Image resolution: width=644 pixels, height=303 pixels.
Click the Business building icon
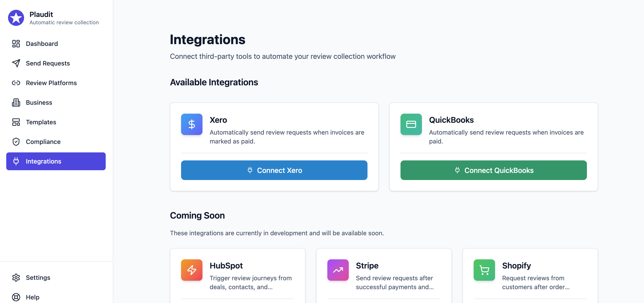[x=16, y=102]
